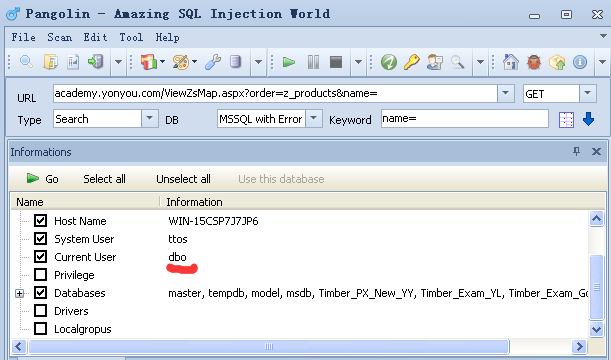Click the exit door icon with green arrow
This screenshot has height=360, width=611.
(95, 62)
